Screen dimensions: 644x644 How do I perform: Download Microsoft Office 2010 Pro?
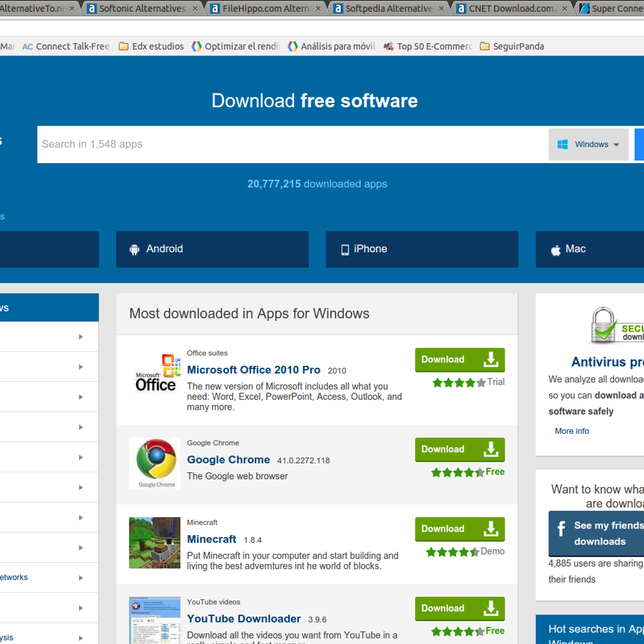click(460, 359)
